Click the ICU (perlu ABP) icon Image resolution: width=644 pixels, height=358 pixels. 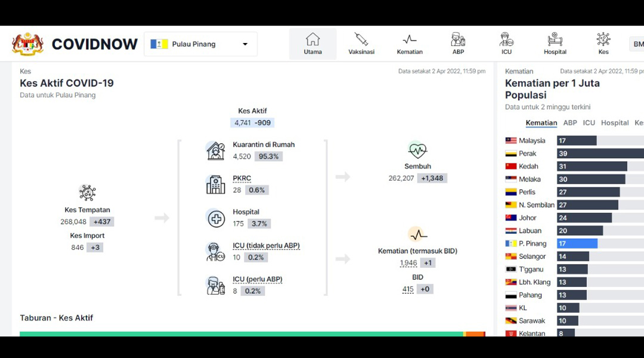[x=216, y=285]
